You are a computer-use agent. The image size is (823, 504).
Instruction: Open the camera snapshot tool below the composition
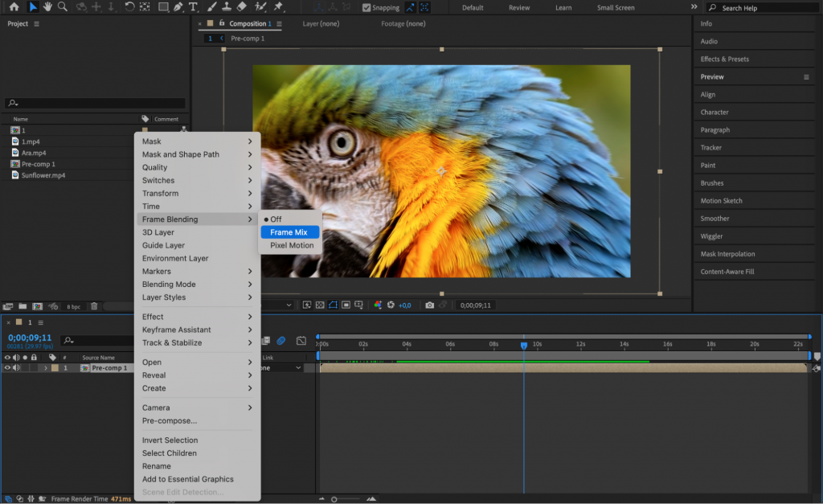431,305
